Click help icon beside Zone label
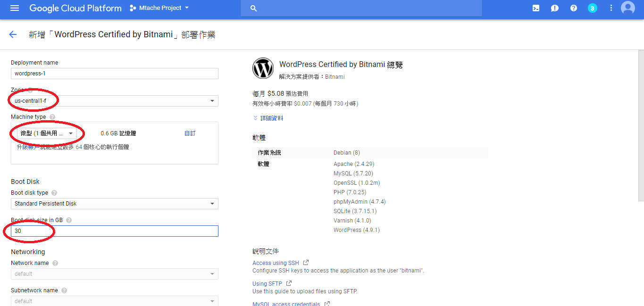Viewport: 644px width, 306px height. [31, 90]
